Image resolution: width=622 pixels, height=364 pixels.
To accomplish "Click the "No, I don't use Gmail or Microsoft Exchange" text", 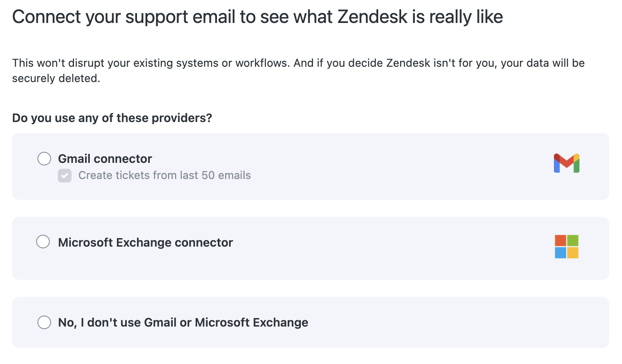I will coord(183,322).
